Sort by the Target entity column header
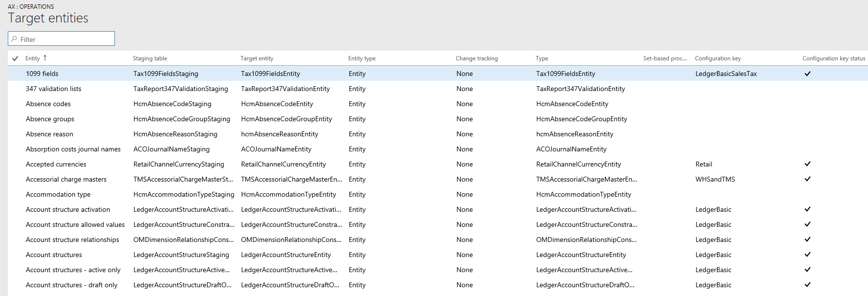 click(257, 58)
